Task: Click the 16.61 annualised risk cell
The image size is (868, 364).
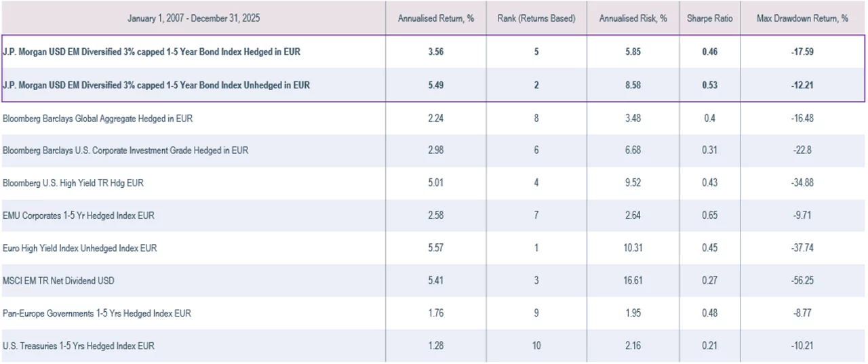Action: 633,281
